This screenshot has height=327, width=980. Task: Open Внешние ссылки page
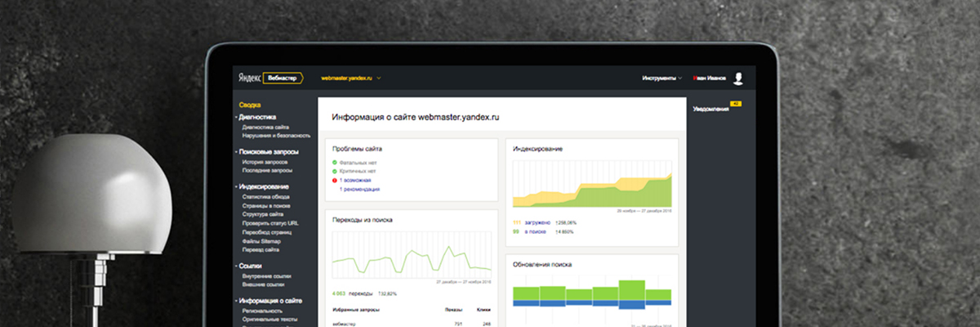click(x=264, y=284)
